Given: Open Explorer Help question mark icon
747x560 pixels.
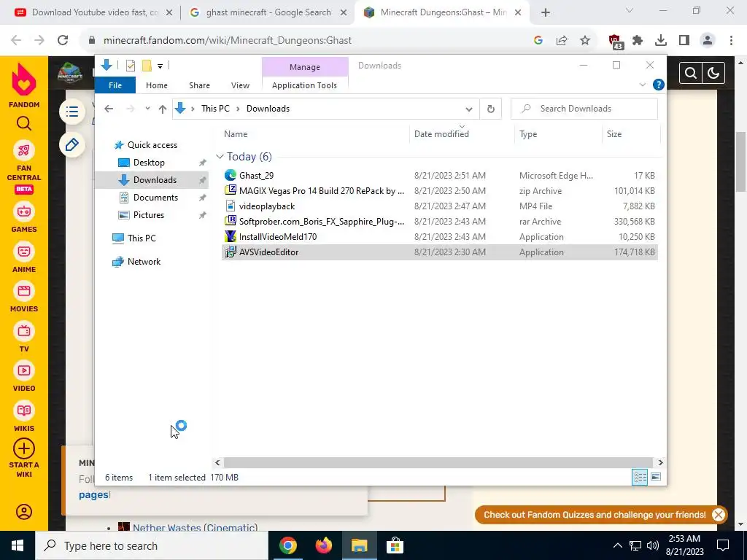Looking at the screenshot, I should point(659,85).
